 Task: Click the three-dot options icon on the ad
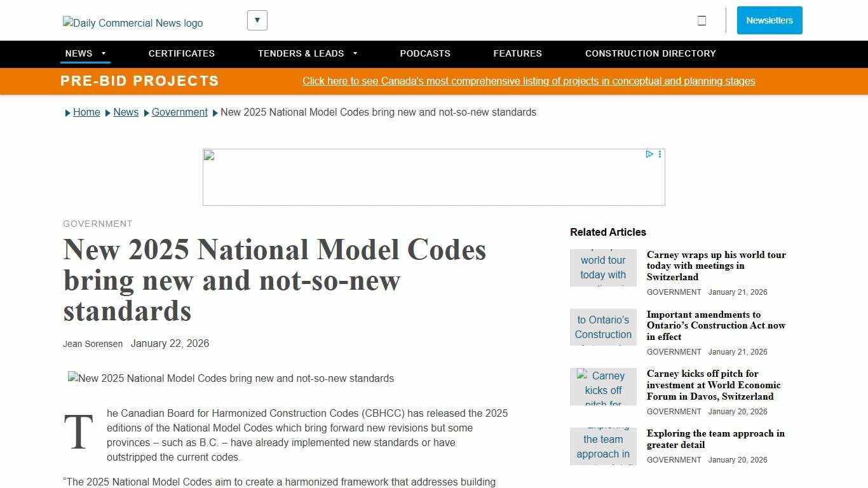tap(659, 154)
